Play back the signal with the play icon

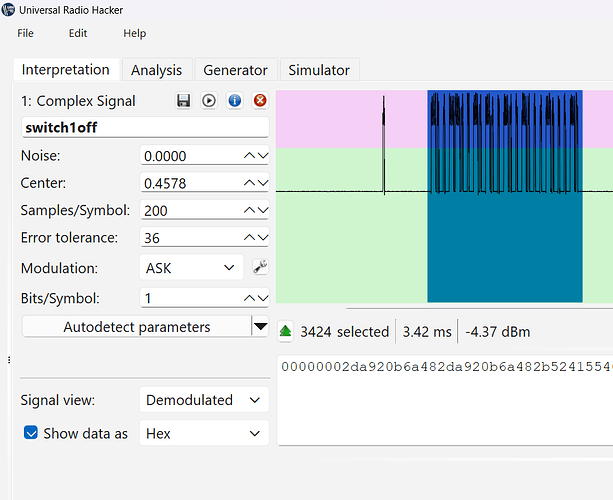[209, 100]
